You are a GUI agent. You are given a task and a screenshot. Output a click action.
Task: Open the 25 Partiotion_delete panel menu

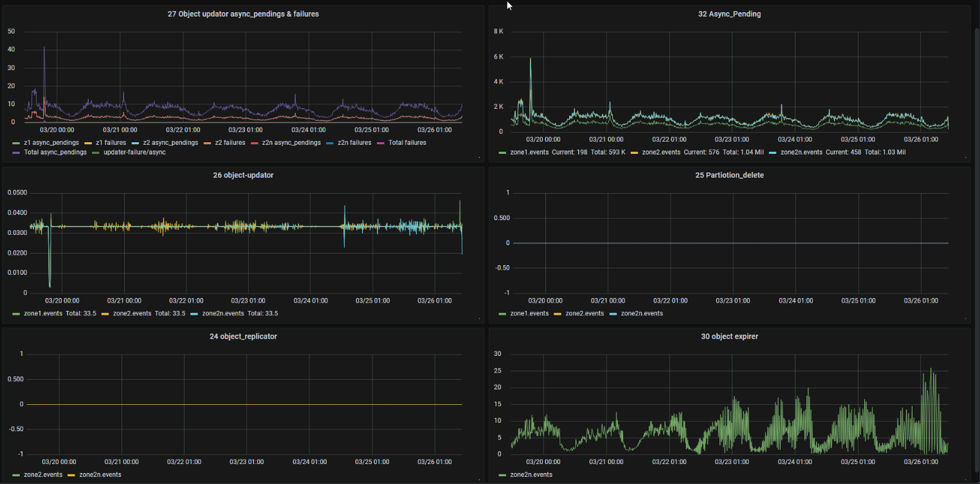729,175
